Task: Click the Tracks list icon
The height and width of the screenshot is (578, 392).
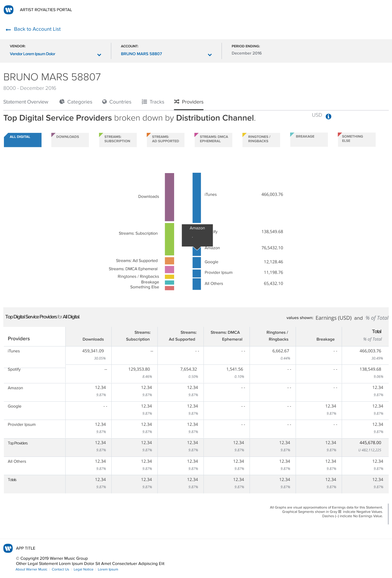Action: point(144,102)
